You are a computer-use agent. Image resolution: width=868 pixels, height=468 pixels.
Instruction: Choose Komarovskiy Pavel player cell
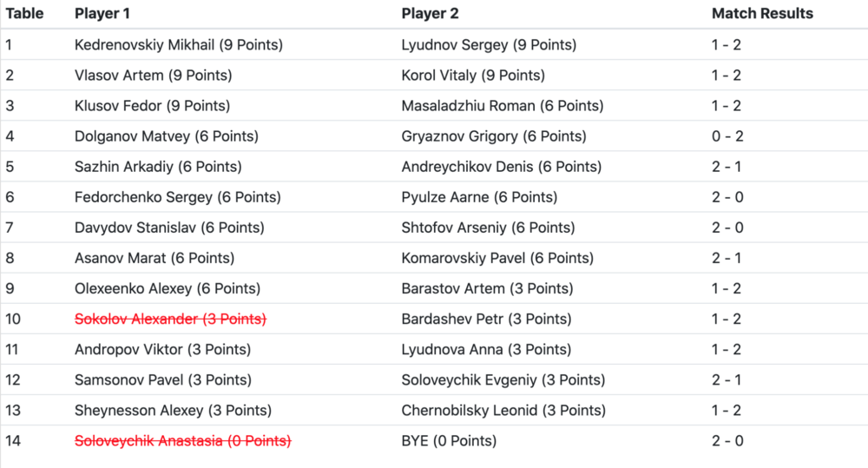click(497, 258)
